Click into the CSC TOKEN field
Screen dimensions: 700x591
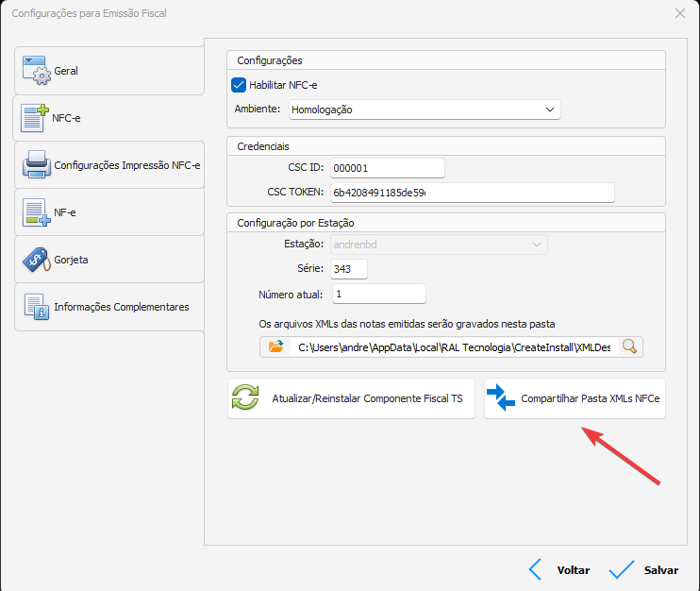[472, 193]
